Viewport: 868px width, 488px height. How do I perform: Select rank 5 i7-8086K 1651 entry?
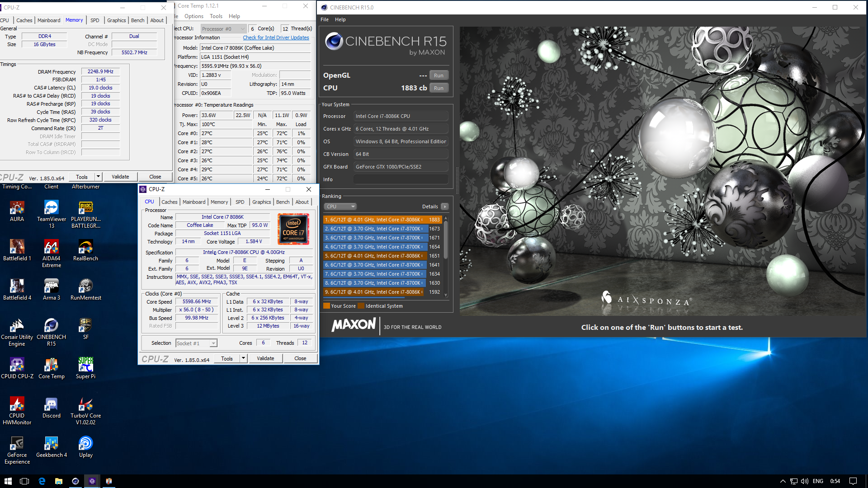382,256
